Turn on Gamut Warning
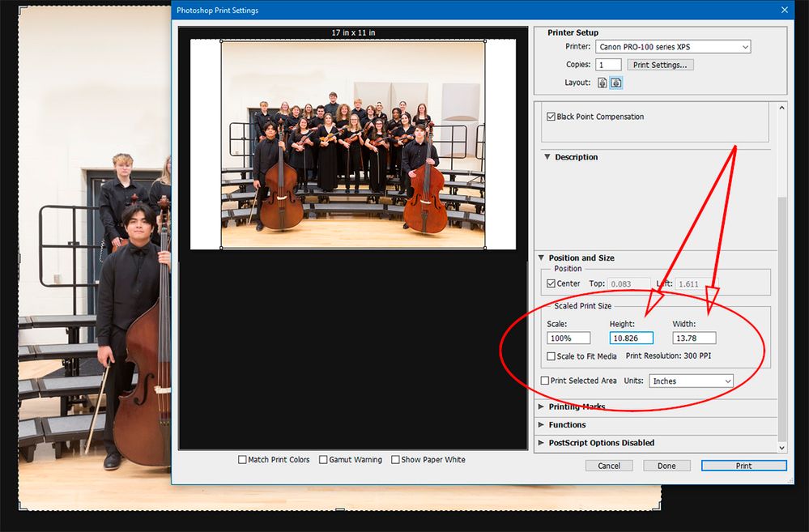Viewport: 809px width, 532px height. (323, 460)
